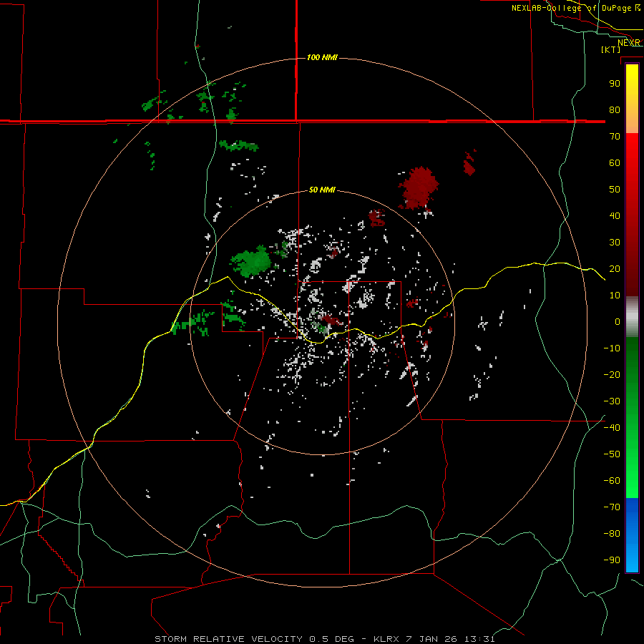Image resolution: width=644 pixels, height=644 pixels.
Task: Click the 90 value on the velocity scale
Action: click(x=615, y=84)
